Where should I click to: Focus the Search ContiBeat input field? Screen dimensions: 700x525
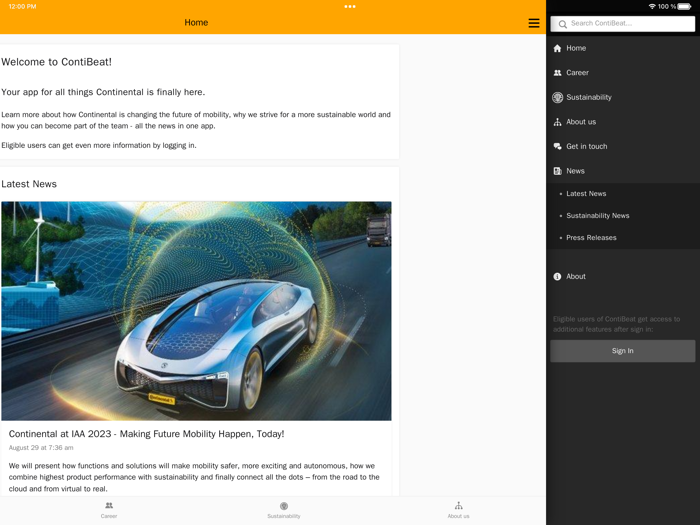[622, 24]
